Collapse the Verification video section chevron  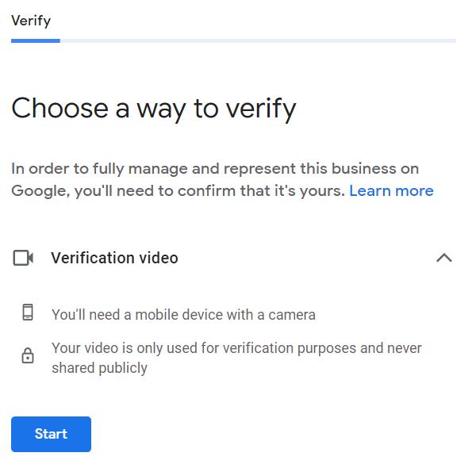pos(444,258)
